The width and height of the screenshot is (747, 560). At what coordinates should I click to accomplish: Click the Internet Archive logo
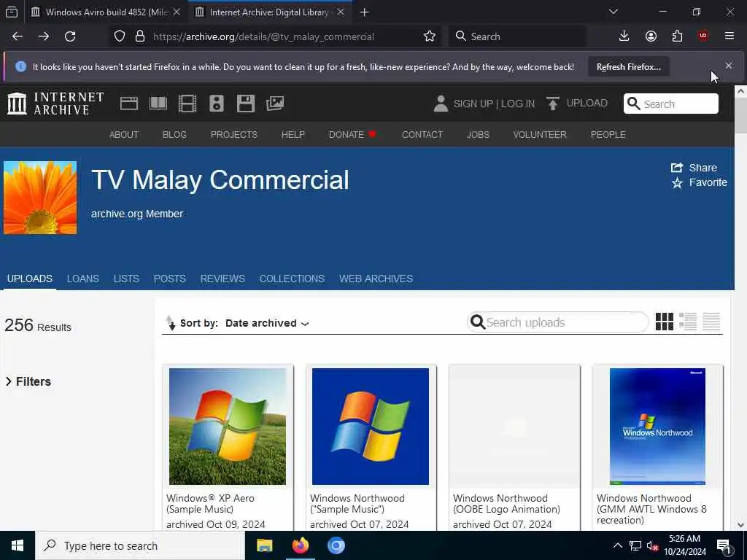tap(55, 104)
